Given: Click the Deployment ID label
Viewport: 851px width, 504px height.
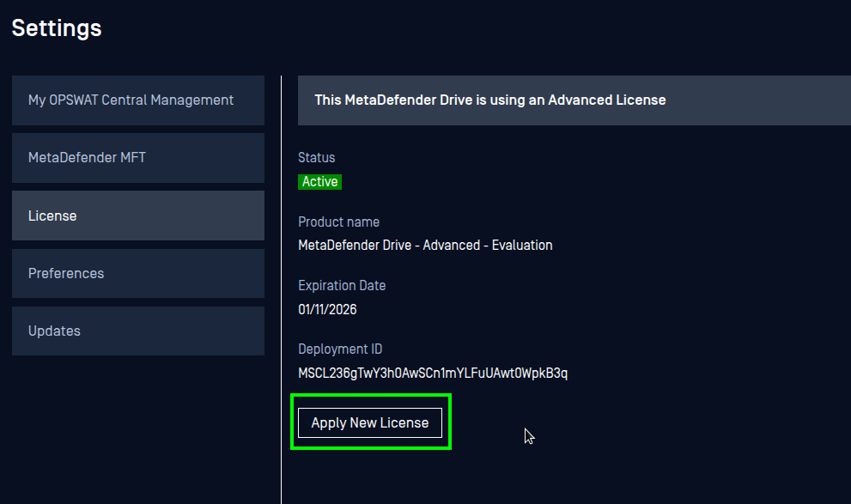Looking at the screenshot, I should tap(340, 349).
